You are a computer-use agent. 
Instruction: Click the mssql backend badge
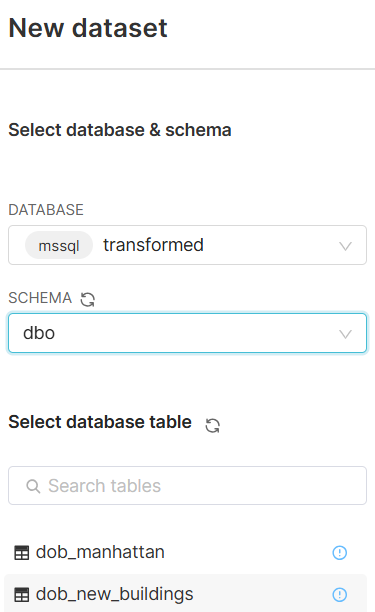pos(59,246)
